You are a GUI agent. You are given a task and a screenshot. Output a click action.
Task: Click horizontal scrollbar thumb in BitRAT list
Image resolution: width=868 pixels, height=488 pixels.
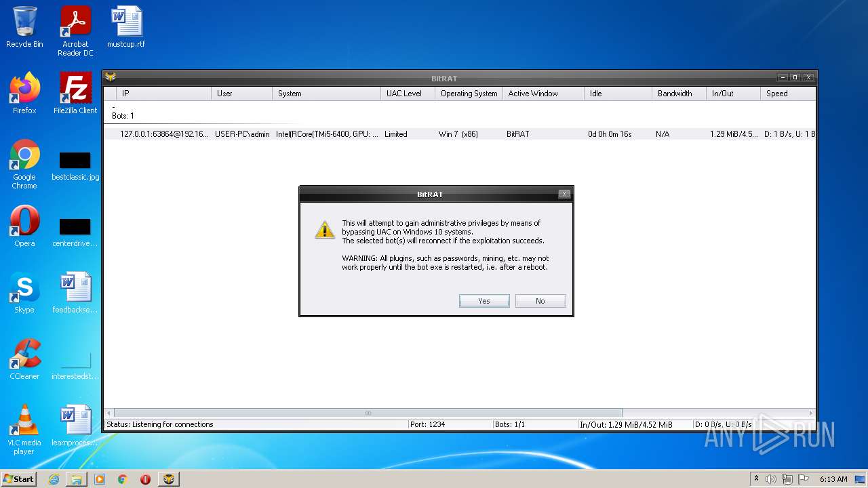[x=368, y=413]
